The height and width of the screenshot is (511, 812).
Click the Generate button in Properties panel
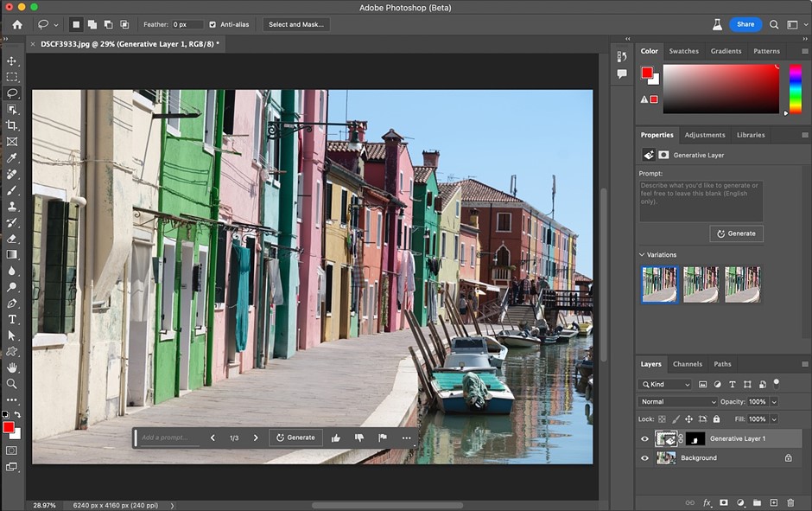tap(736, 233)
